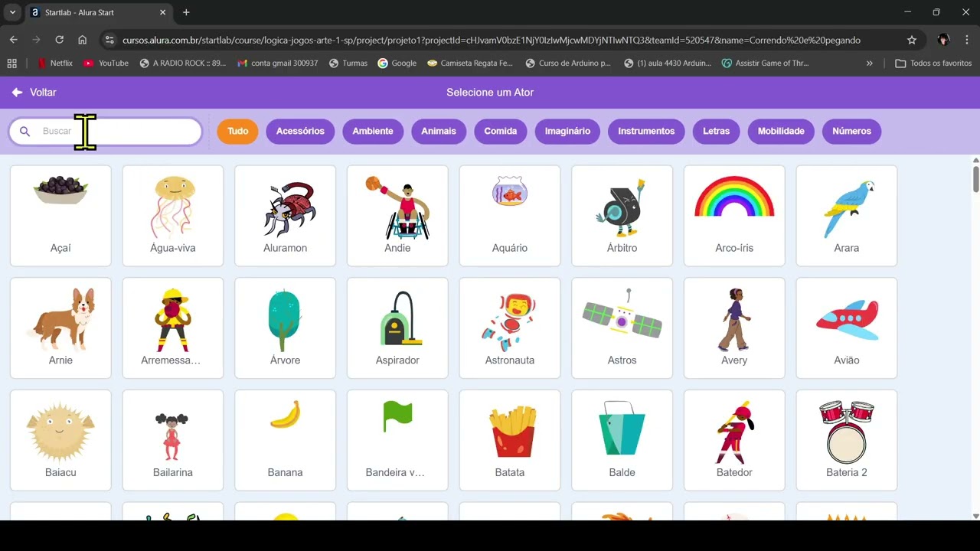Viewport: 980px width, 551px height.
Task: Filter actors by Acessórios
Action: point(300,131)
